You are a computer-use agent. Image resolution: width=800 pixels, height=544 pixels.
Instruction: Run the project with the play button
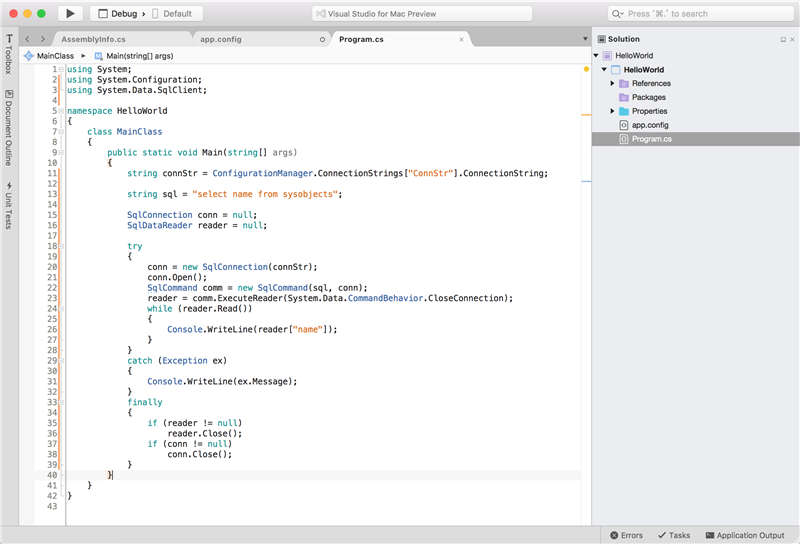[70, 14]
